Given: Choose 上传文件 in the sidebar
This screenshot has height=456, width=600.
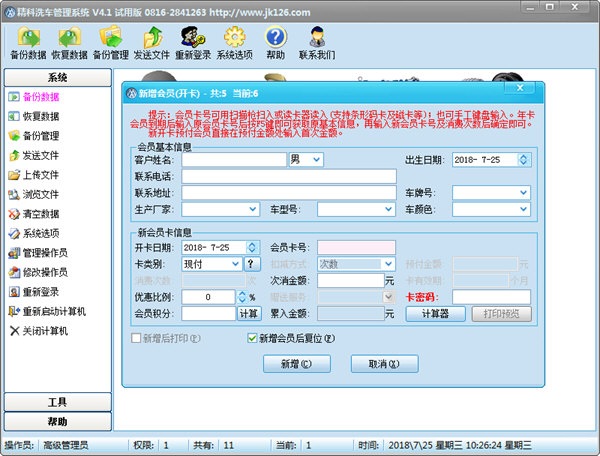Looking at the screenshot, I should pos(34,175).
